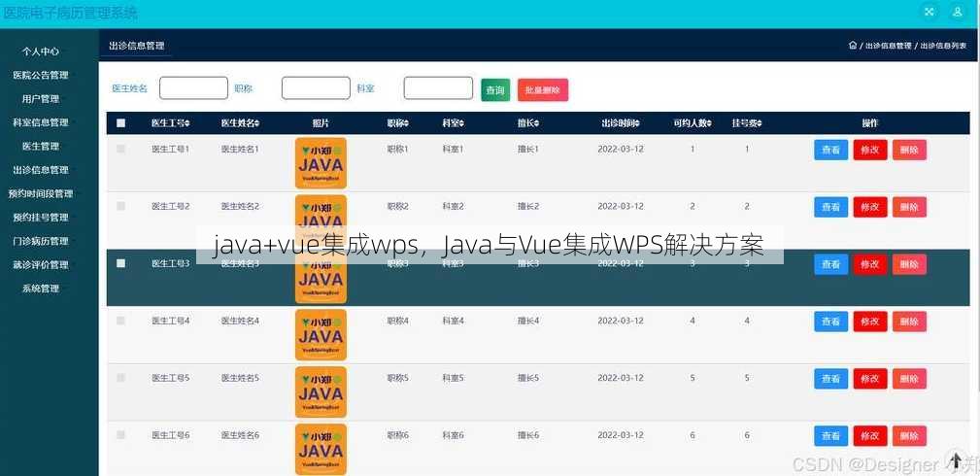Open 医生管理 in the sidebar
Screen dimensions: 980x476
(41, 147)
